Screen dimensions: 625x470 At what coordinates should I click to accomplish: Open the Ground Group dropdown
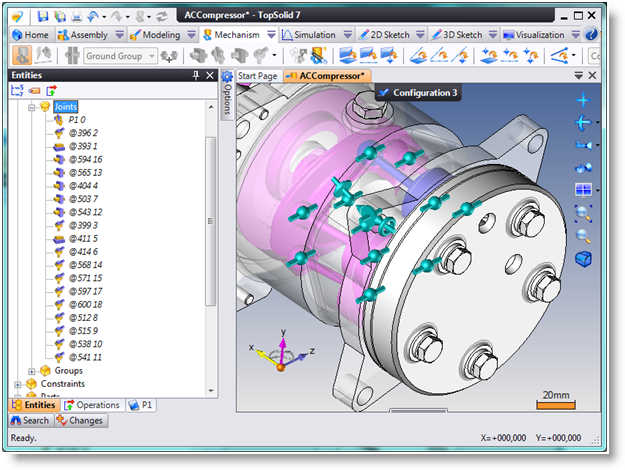click(x=150, y=56)
